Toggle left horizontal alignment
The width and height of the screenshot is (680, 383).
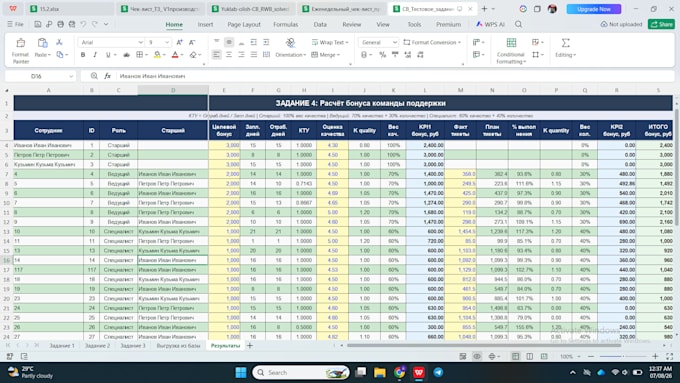(216, 55)
